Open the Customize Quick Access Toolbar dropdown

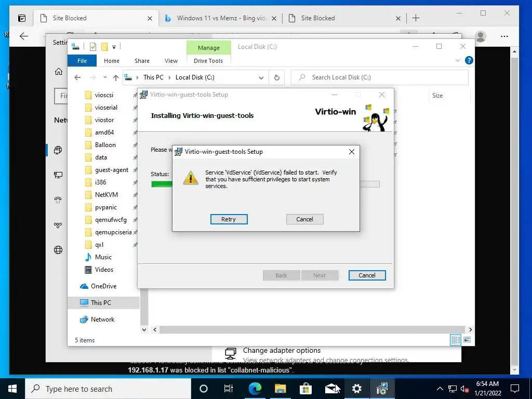[114, 47]
